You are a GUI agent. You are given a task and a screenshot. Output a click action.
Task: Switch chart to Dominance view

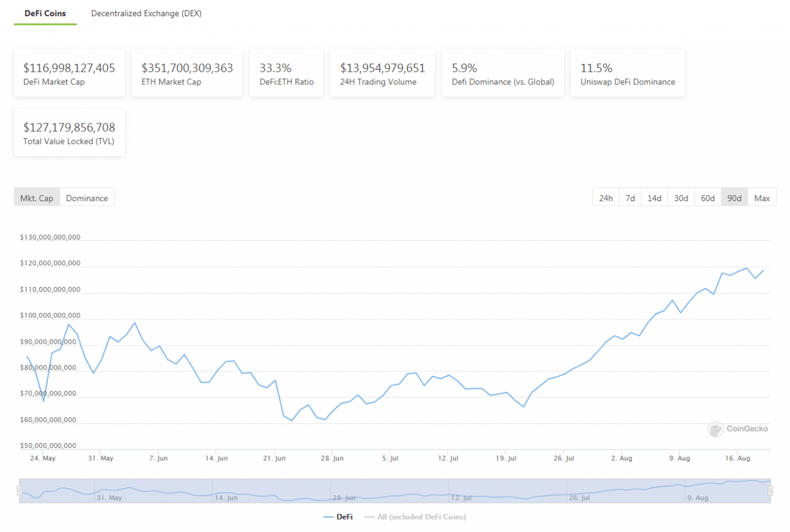pyautogui.click(x=87, y=198)
